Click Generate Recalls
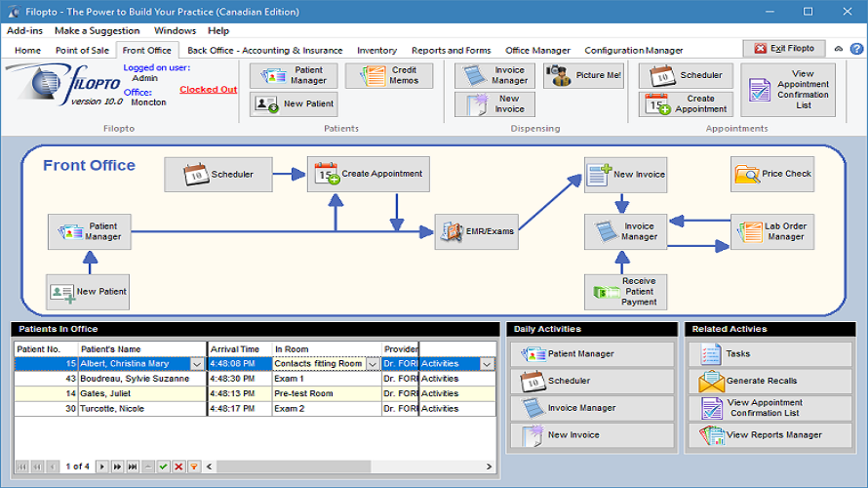868x488 pixels. point(770,381)
